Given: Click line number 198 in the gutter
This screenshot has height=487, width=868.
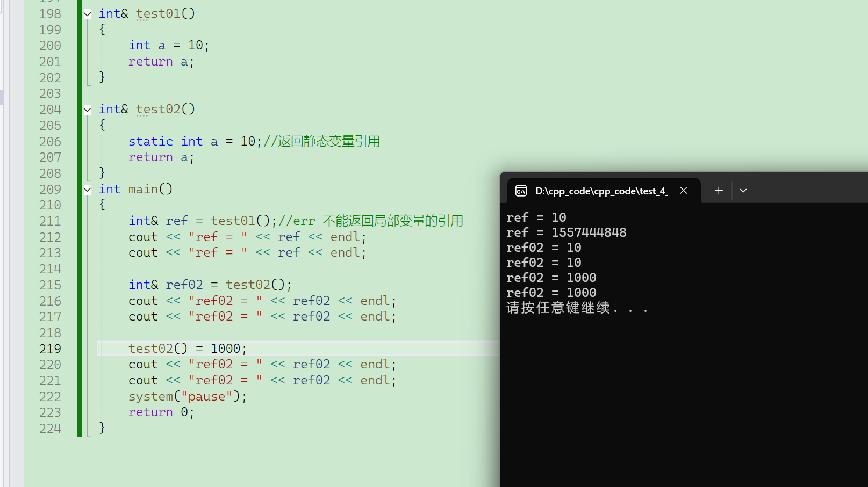Looking at the screenshot, I should click(50, 14).
